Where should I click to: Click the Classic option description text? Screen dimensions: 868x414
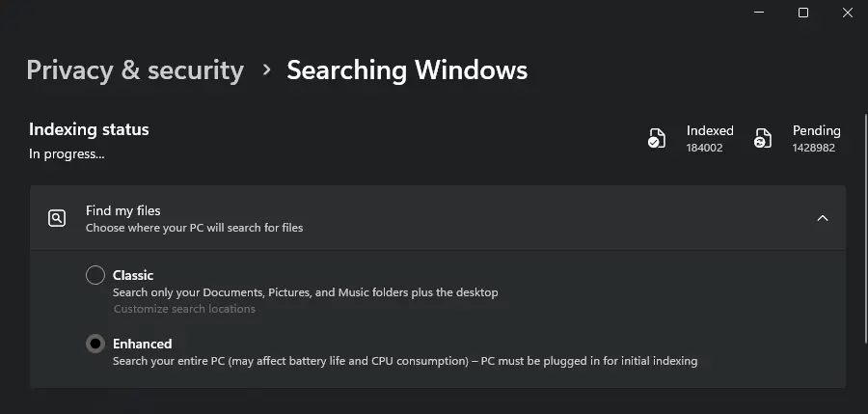(x=305, y=292)
